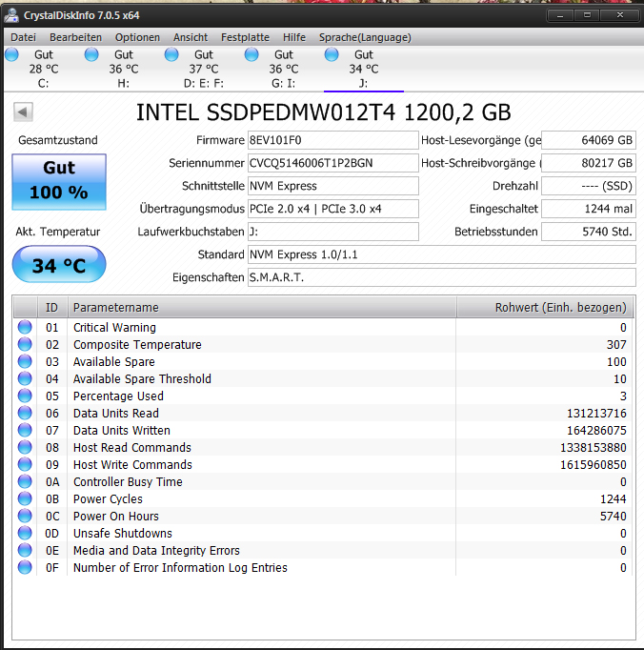Click the Parametername column header

pos(262,307)
